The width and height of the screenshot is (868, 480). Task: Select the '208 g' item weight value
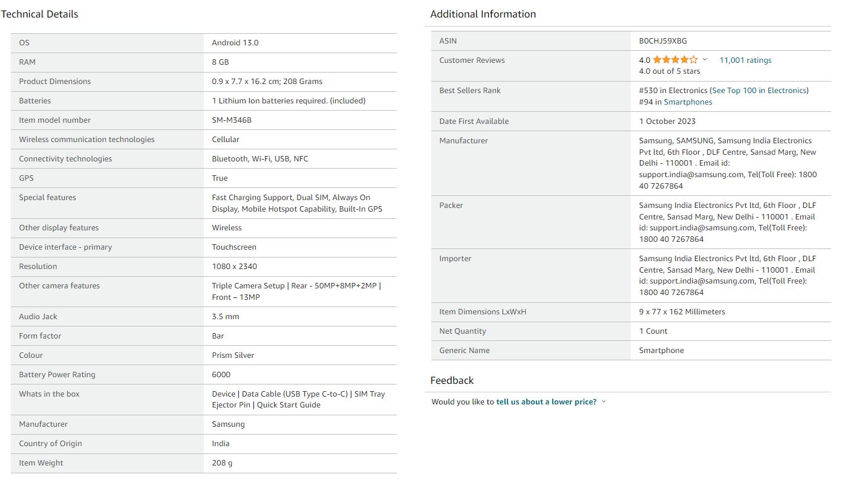[x=222, y=463]
